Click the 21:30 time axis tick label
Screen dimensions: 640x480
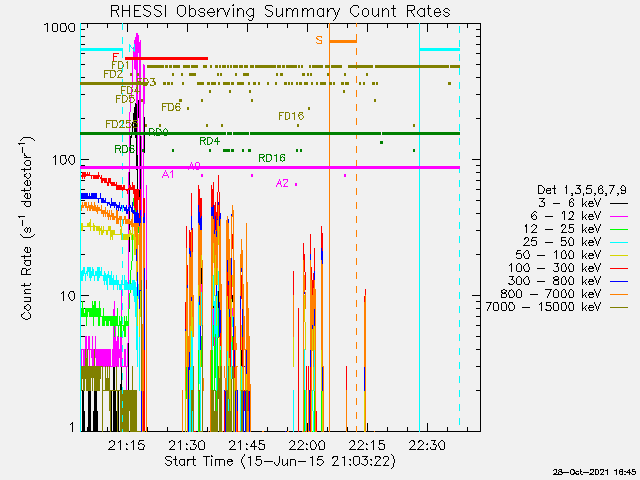click(x=187, y=445)
